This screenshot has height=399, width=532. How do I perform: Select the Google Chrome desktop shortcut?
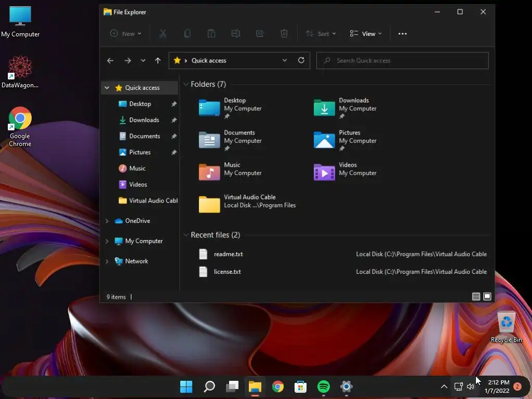tap(20, 127)
